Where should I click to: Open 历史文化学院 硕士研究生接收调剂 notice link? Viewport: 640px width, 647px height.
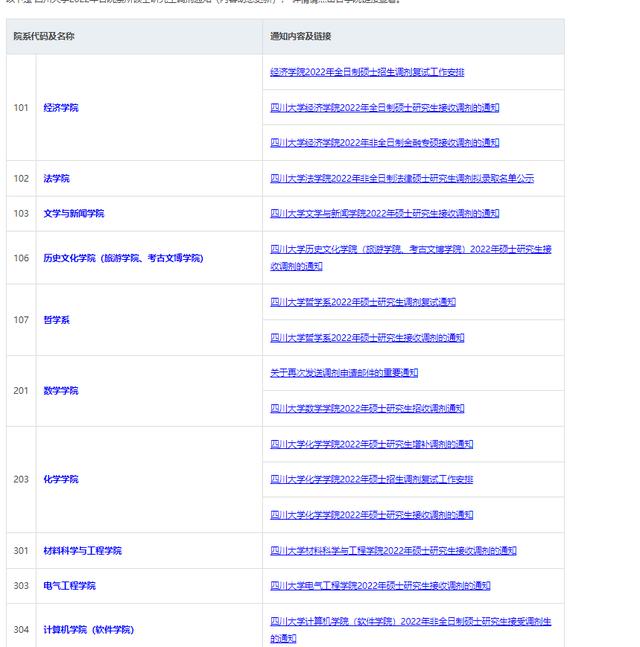[x=410, y=250]
